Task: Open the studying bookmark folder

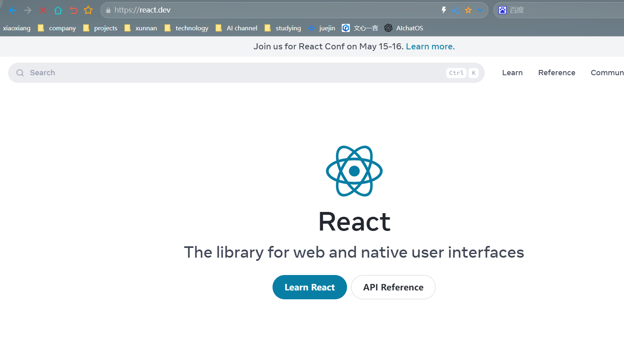Action: click(x=283, y=28)
